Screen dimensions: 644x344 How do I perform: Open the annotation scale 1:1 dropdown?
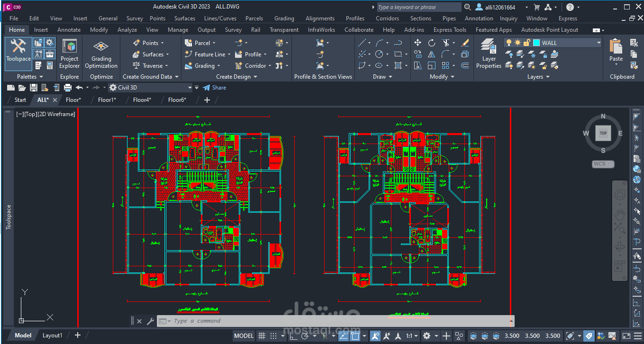coord(412,336)
